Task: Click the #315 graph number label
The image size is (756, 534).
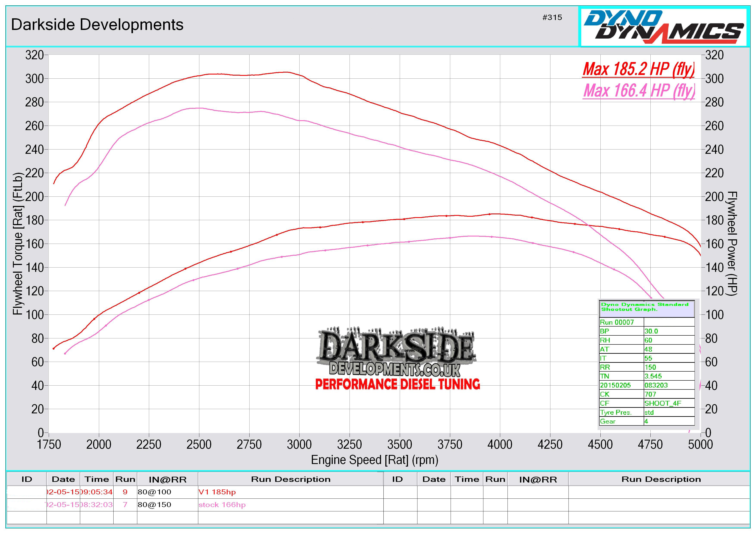Action: pyautogui.click(x=552, y=17)
